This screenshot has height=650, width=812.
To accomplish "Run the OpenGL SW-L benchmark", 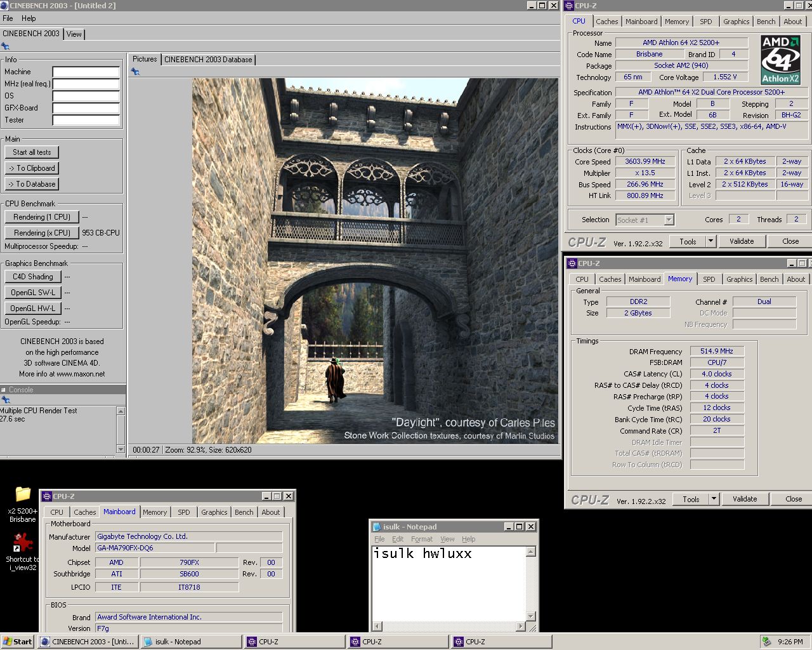I will pos(33,293).
